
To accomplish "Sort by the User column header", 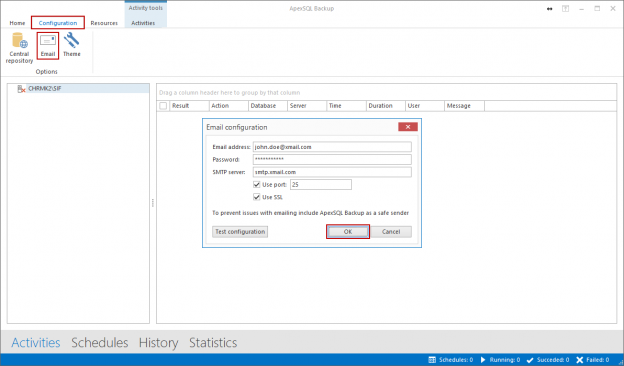I will coord(425,106).
